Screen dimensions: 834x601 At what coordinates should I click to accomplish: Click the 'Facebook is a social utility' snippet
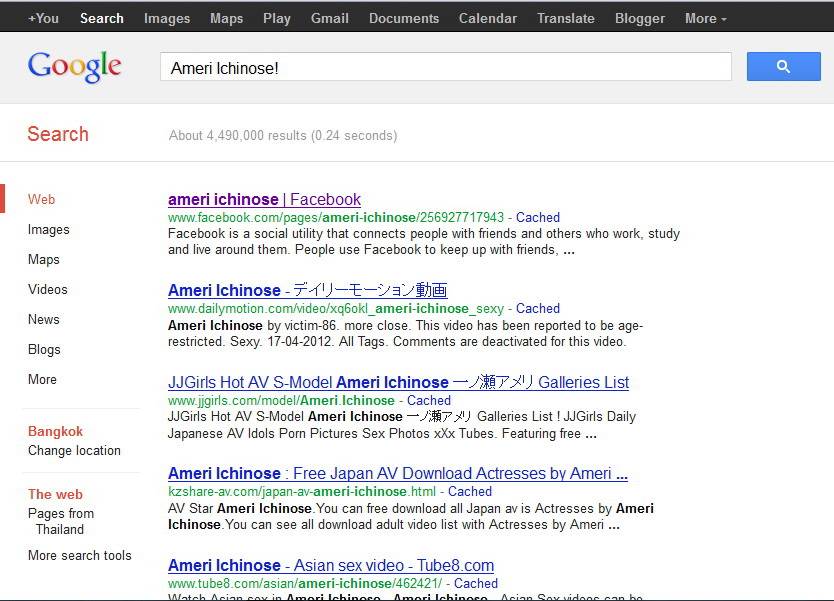424,241
